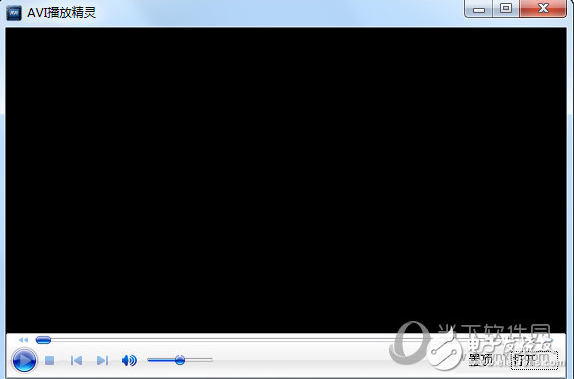Open the AVI播放精灵 app icon menu
Screen dimensions: 574x379
click(14, 13)
